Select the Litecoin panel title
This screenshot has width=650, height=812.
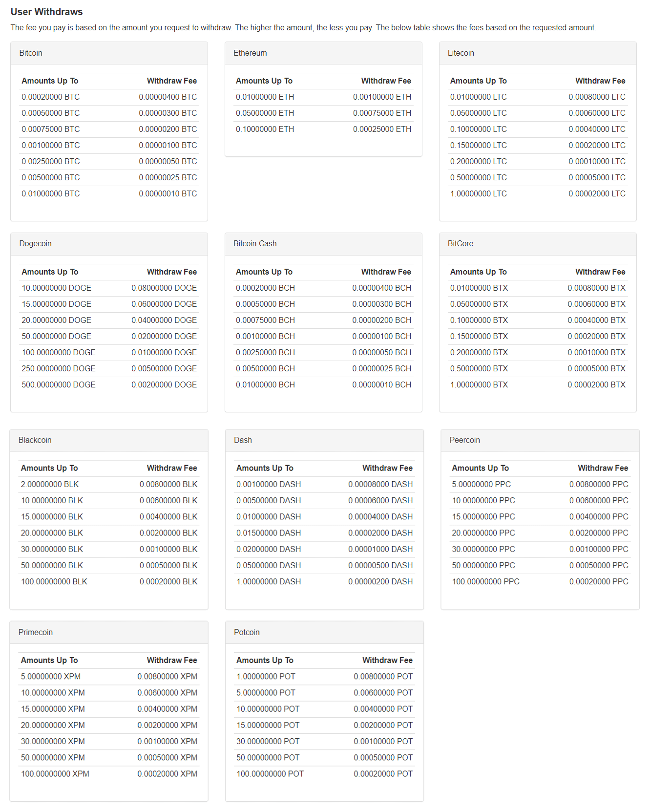pyautogui.click(x=461, y=53)
